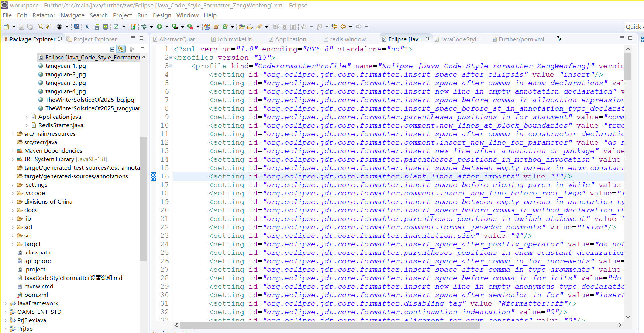The height and width of the screenshot is (333, 644).
Task: Click the Last Edit Location arrow icon
Action: tap(334, 27)
